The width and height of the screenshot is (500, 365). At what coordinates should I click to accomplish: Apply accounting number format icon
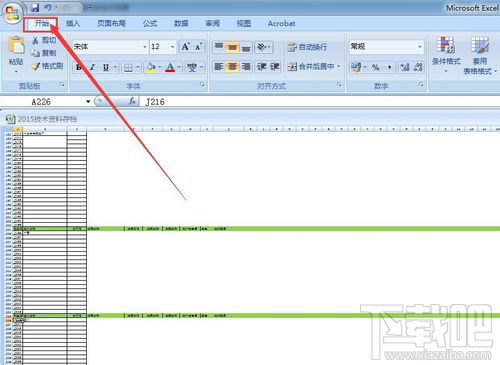pos(355,67)
